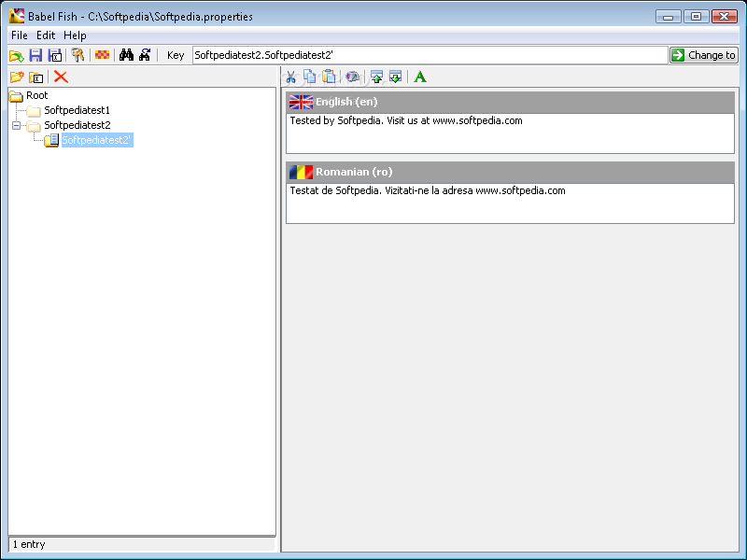This screenshot has height=560, width=747.
Task: Click in the Key input field
Action: (x=430, y=55)
